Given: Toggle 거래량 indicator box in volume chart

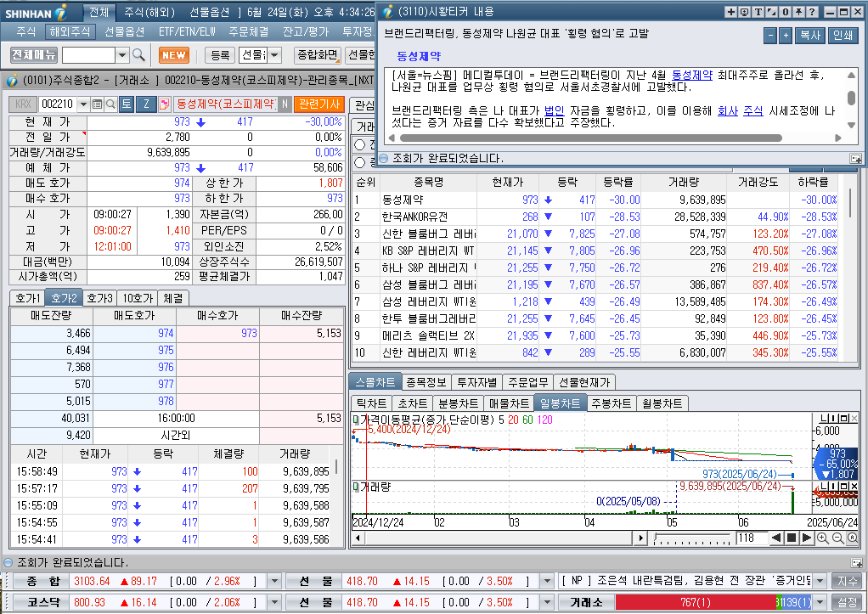Looking at the screenshot, I should pos(356,487).
